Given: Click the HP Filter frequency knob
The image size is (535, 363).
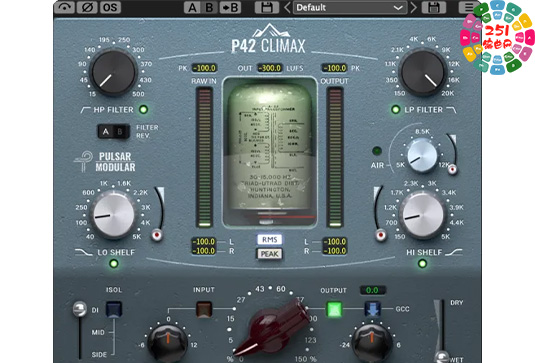Looking at the screenshot, I should (x=113, y=72).
